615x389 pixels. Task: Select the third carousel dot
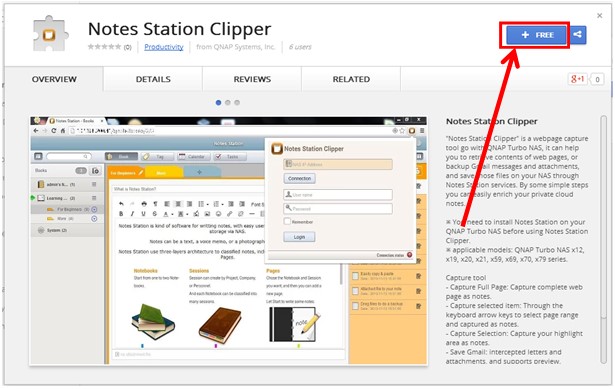(237, 103)
